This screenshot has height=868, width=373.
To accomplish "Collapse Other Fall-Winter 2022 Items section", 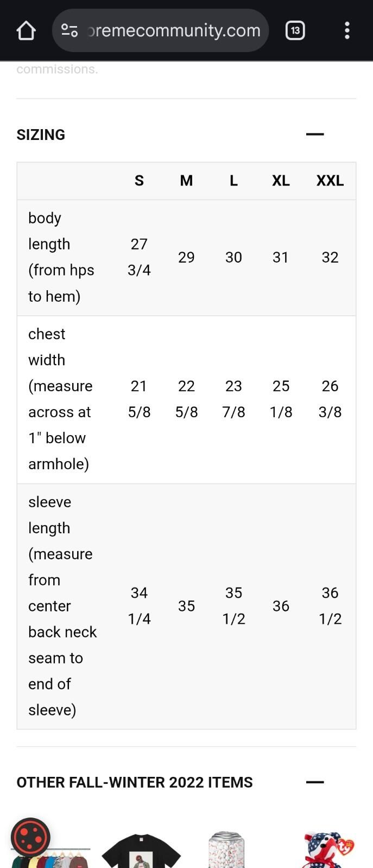I will (315, 782).
